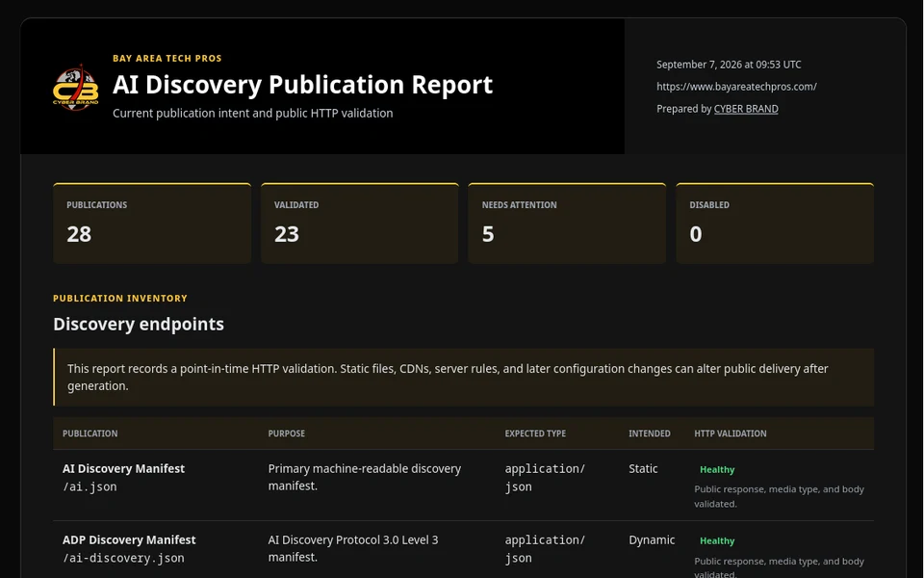Select the Validated 23 summary card
The width and height of the screenshot is (924, 578).
[359, 223]
